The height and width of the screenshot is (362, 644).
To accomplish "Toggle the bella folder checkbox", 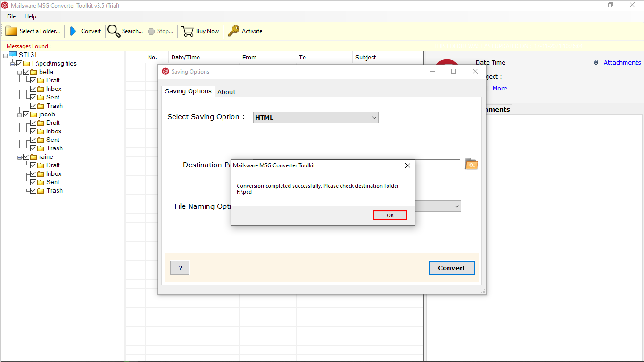I will 26,72.
